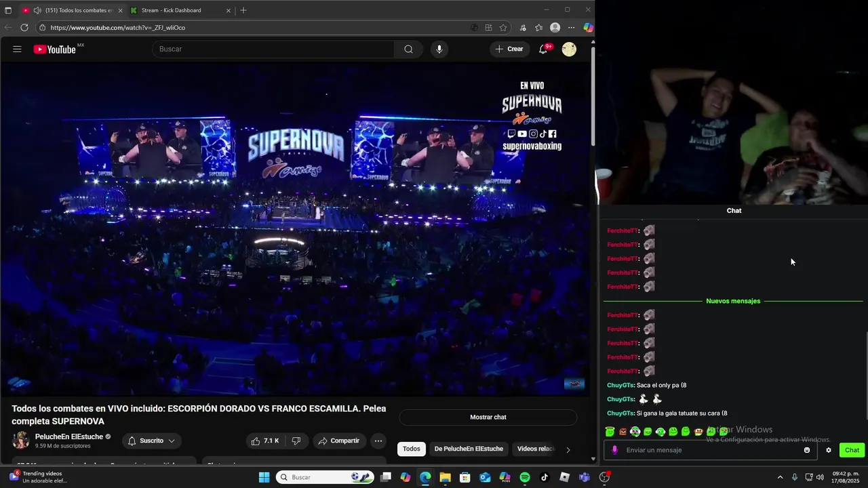Screen dimensions: 868x488
Task: Open the emoji picker in chat input
Action: (x=807, y=450)
